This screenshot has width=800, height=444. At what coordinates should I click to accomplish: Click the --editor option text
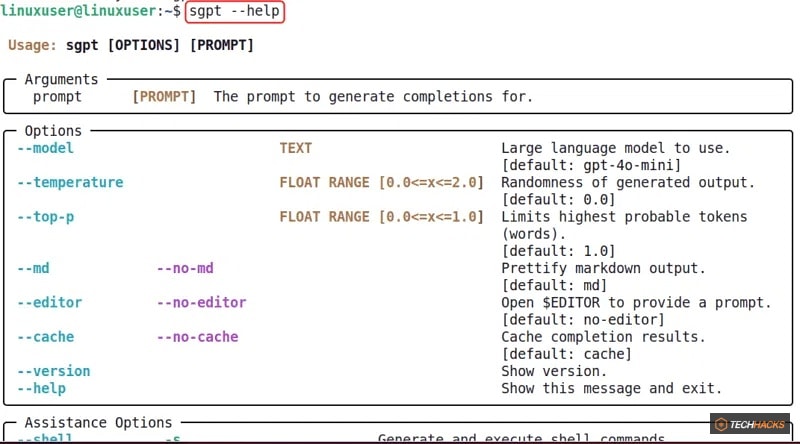pos(49,303)
